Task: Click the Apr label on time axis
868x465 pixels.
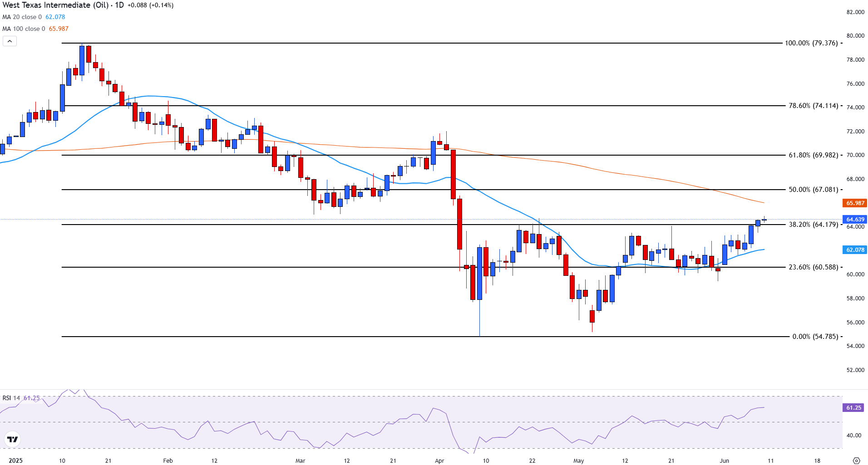Action: (439, 461)
